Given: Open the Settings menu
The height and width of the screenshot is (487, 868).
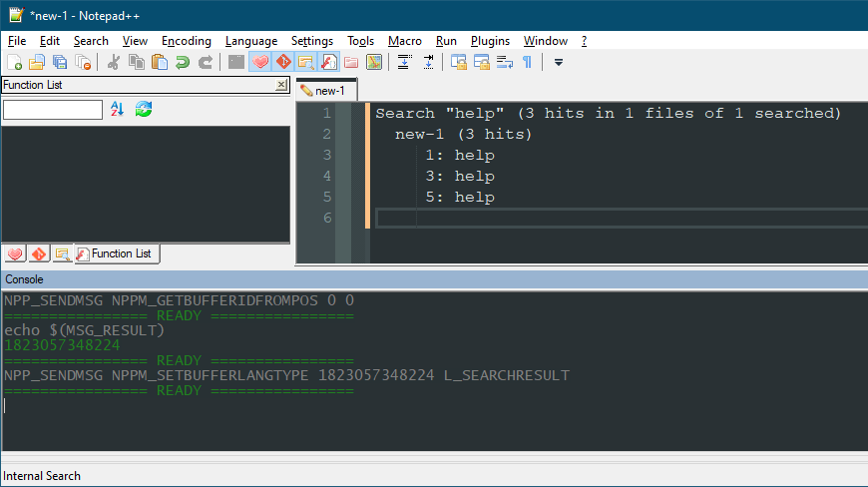Looking at the screenshot, I should tap(311, 41).
